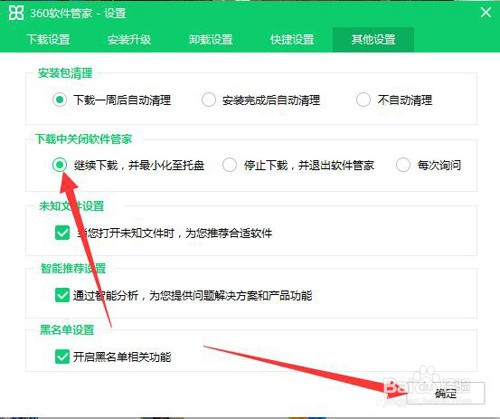Switch to the 下载设置 tab
Viewport: 500px width, 419px height.
click(48, 39)
